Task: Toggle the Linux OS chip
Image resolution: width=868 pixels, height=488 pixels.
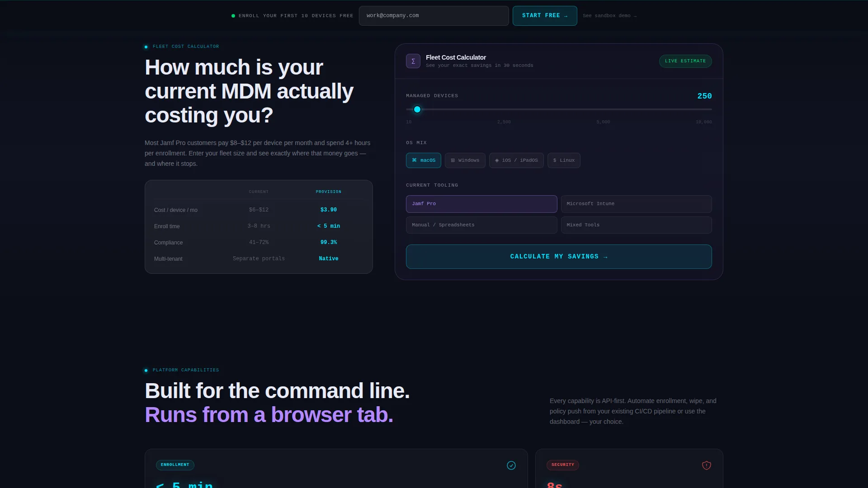Action: [564, 160]
